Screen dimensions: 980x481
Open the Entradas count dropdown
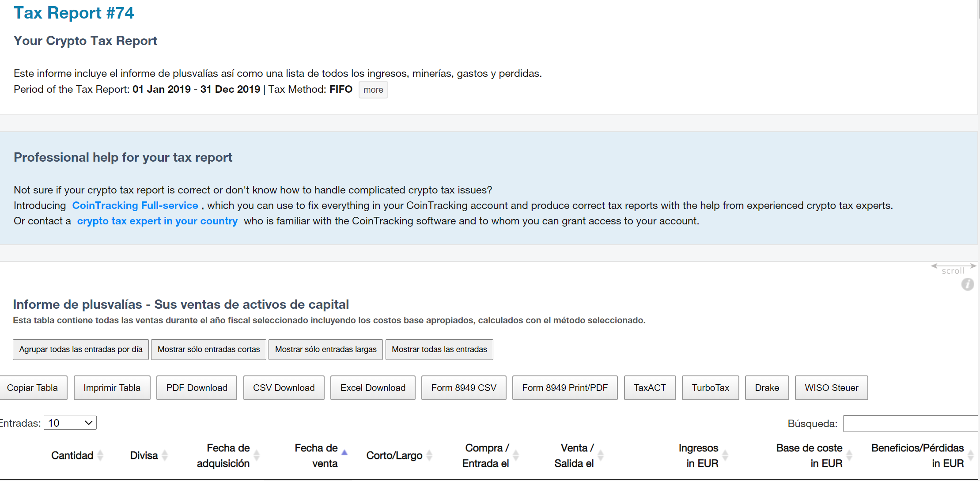(70, 423)
